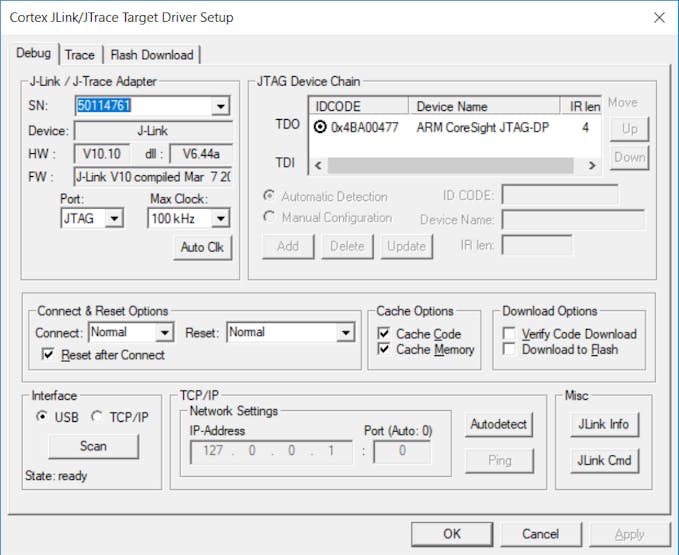Screen dimensions: 679x555
Task: Confirm with the OK button
Action: coord(452,534)
